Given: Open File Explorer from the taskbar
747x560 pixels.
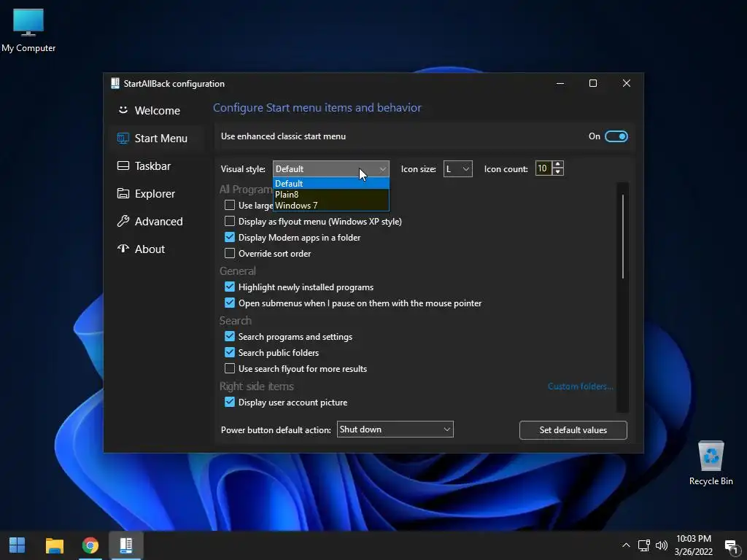Looking at the screenshot, I should pyautogui.click(x=54, y=545).
